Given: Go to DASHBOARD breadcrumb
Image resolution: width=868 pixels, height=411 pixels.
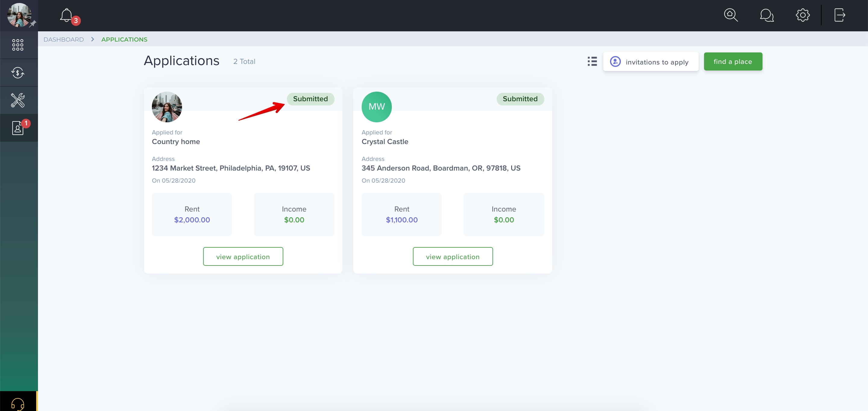Looking at the screenshot, I should tap(64, 39).
